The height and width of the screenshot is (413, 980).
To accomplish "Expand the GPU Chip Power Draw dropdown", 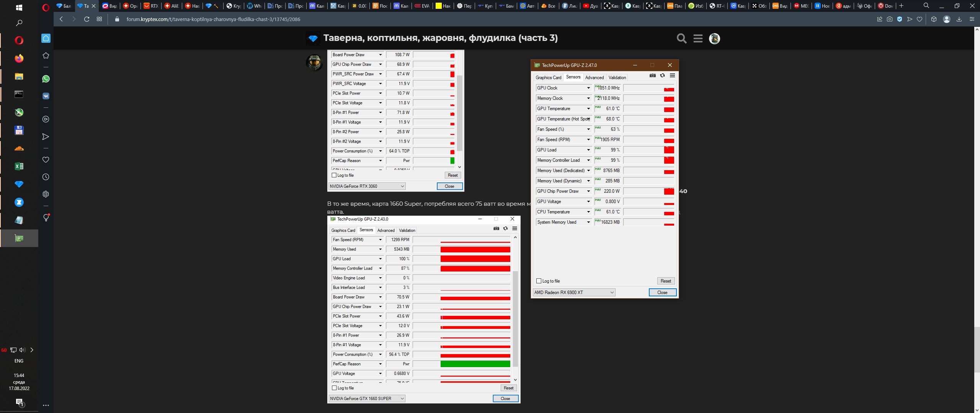I will [588, 191].
